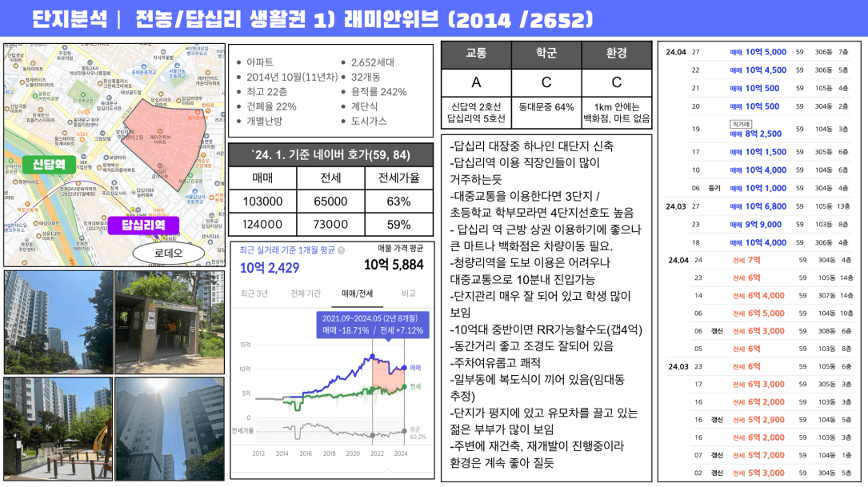Image resolution: width=868 pixels, height=487 pixels.
Task: Click the 갱신 badge on the 5억 7,000 row
Action: [x=717, y=456]
